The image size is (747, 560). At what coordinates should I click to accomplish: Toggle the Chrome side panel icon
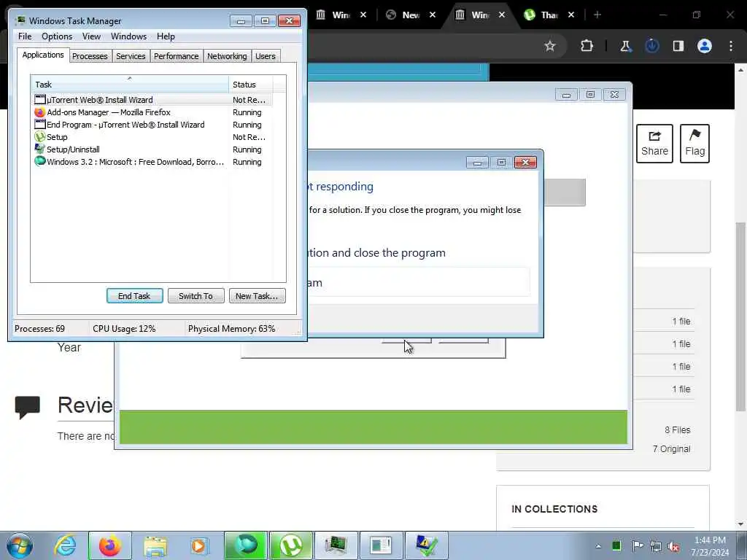(x=678, y=46)
